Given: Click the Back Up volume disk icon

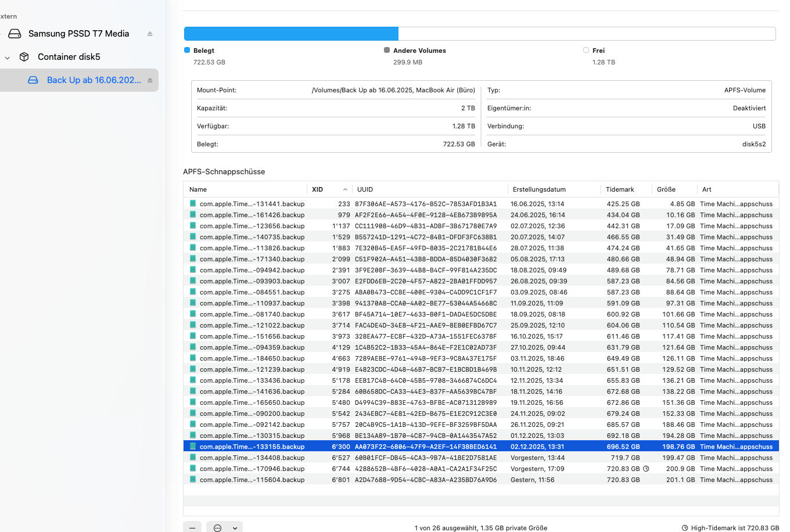Looking at the screenshot, I should click(x=33, y=80).
